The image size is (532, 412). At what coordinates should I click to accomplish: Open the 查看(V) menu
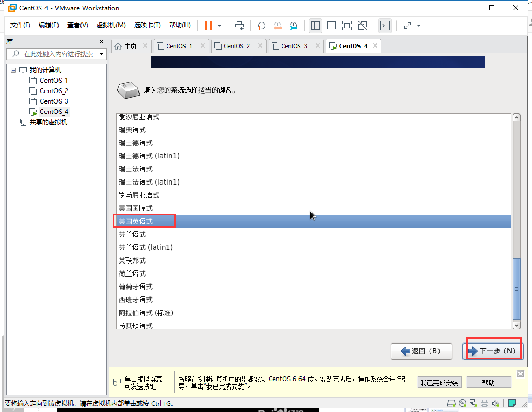[78, 25]
